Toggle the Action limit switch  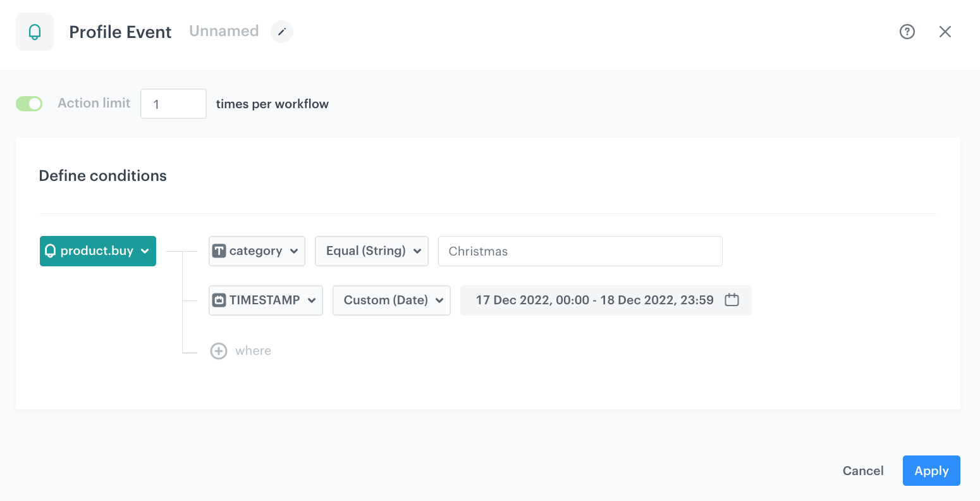click(29, 104)
